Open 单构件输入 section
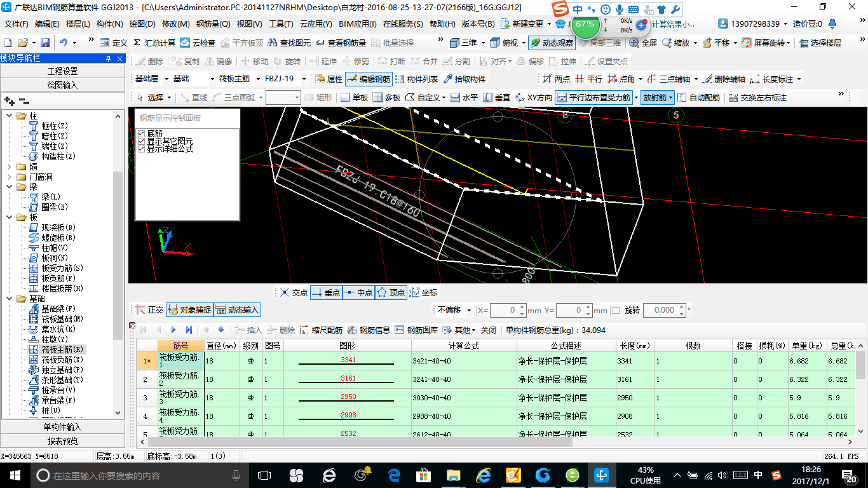868x488 pixels. pyautogui.click(x=63, y=427)
